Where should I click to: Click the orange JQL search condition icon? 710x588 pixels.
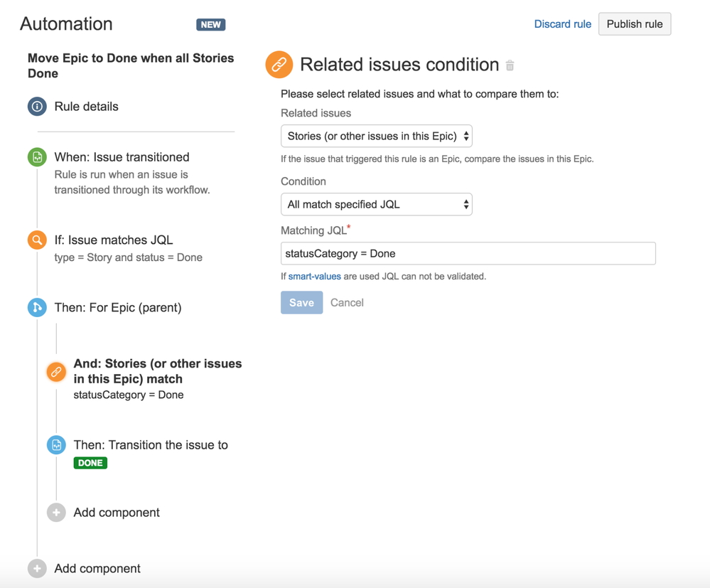37,240
